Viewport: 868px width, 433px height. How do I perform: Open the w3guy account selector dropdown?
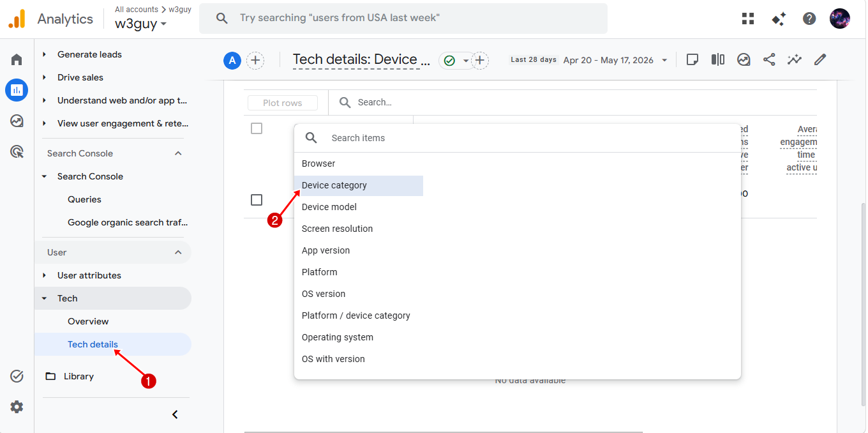click(141, 24)
